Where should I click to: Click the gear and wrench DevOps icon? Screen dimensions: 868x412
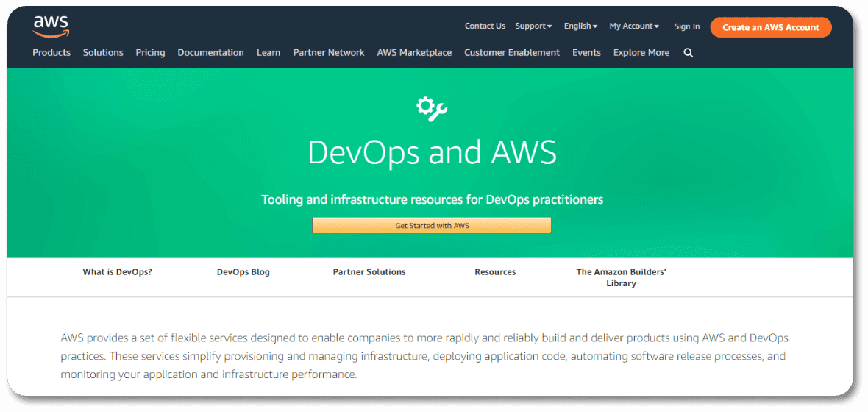432,109
